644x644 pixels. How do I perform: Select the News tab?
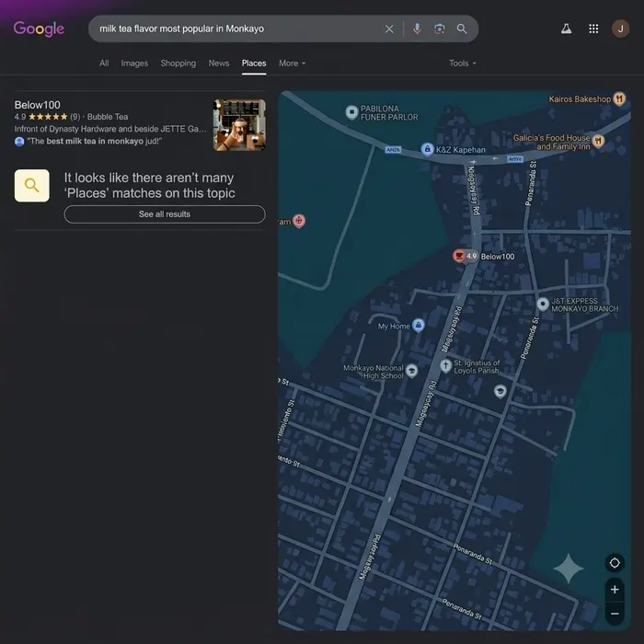click(219, 63)
